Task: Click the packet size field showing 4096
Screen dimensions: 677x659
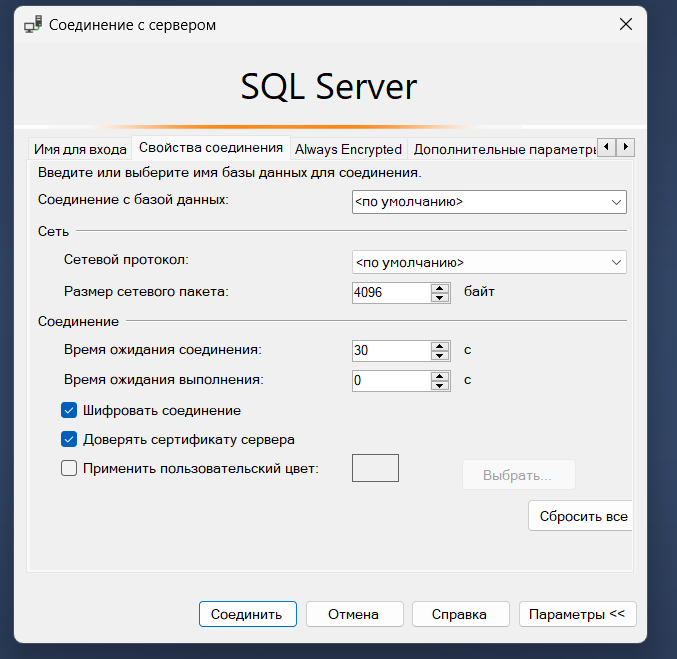Action: (391, 292)
